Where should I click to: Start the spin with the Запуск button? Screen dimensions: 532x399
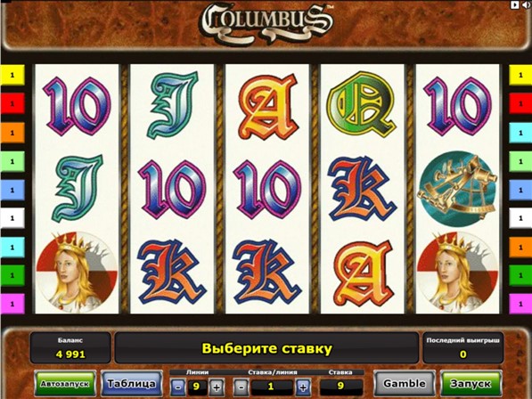coord(471,383)
